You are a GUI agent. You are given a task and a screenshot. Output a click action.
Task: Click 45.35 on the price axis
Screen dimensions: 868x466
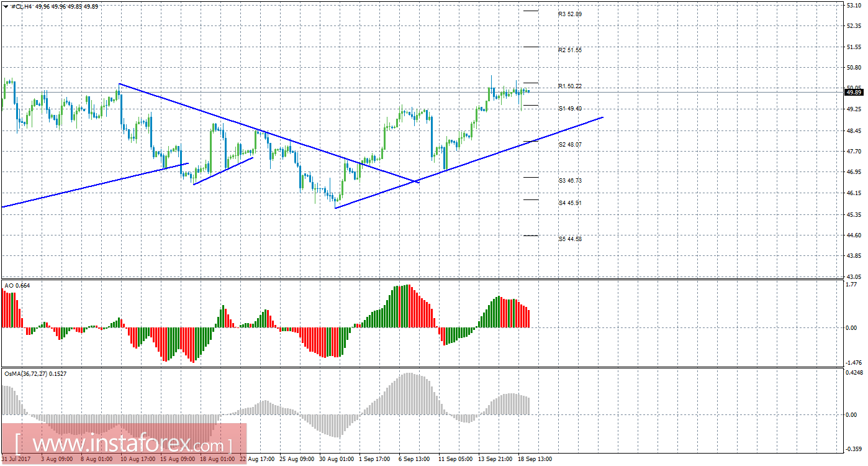click(x=854, y=214)
